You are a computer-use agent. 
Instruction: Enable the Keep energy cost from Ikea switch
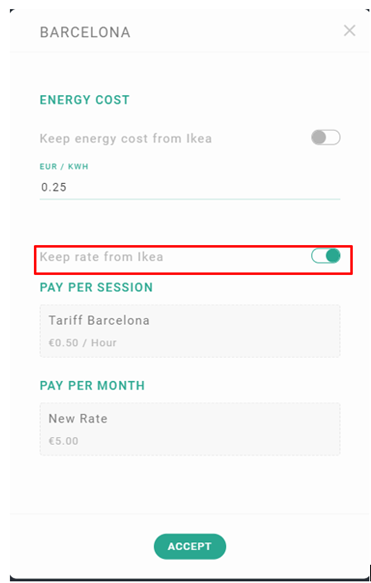pos(326,138)
